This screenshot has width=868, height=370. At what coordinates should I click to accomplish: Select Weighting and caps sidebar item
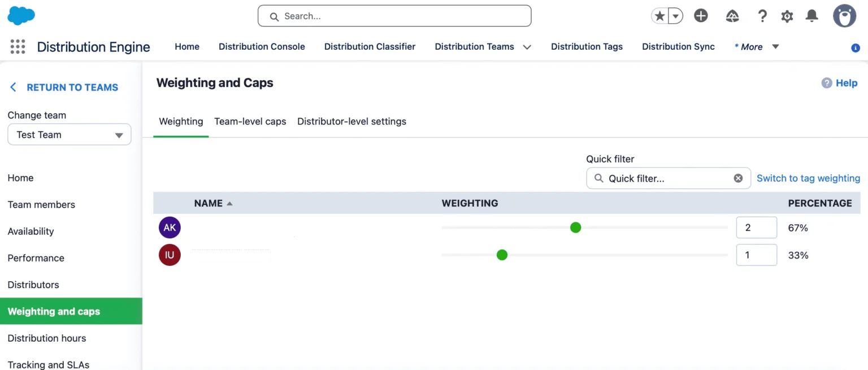71,311
